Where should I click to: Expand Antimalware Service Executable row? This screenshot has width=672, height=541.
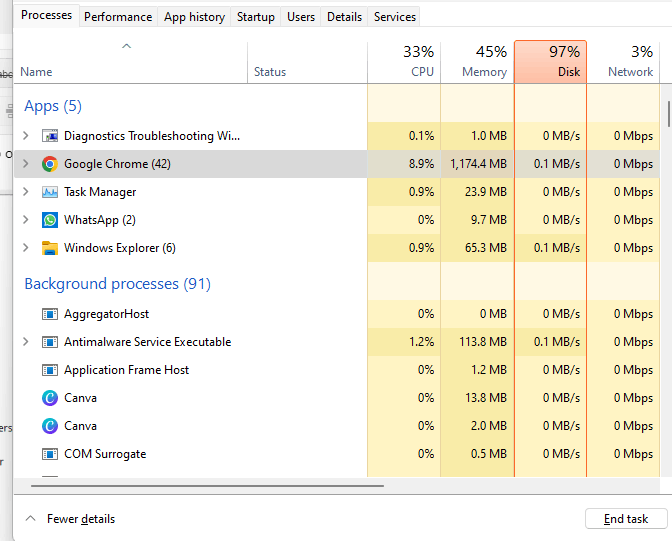(26, 342)
